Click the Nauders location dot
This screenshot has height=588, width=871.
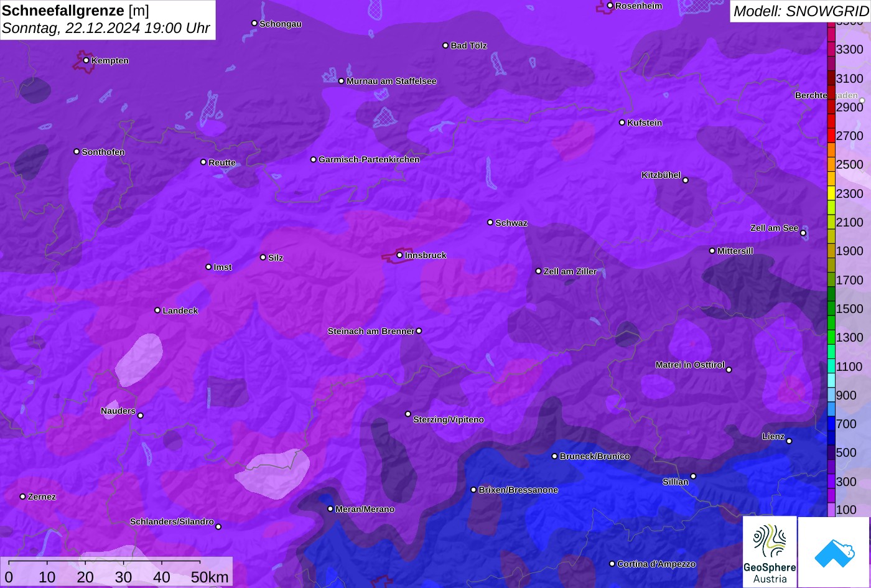point(140,416)
